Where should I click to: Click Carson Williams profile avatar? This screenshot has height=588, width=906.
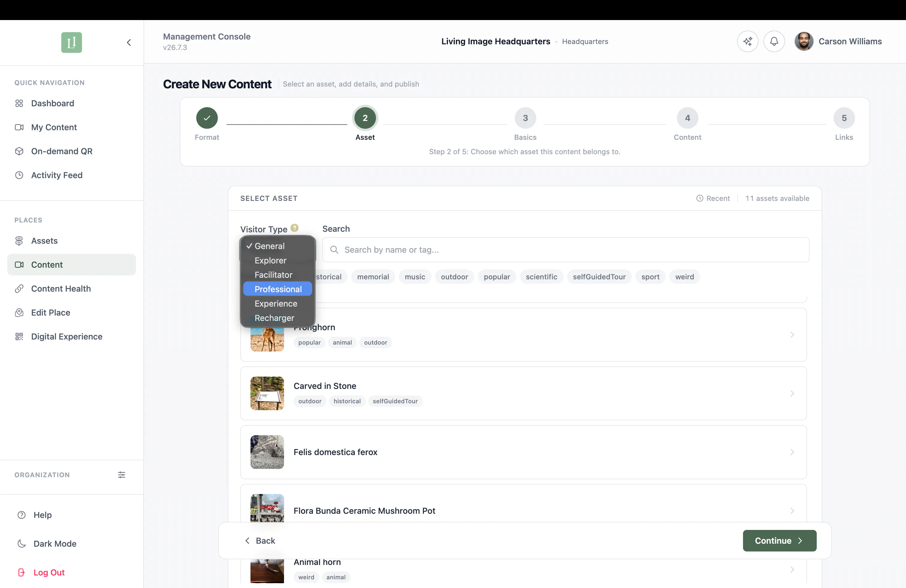click(x=804, y=41)
